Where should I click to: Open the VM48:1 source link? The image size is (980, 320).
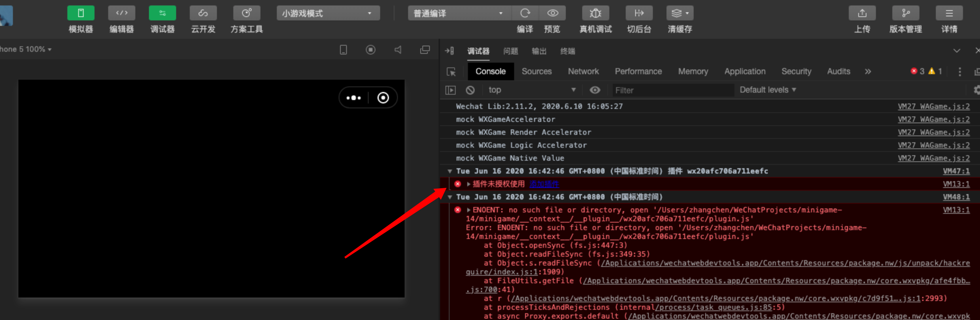tap(956, 197)
